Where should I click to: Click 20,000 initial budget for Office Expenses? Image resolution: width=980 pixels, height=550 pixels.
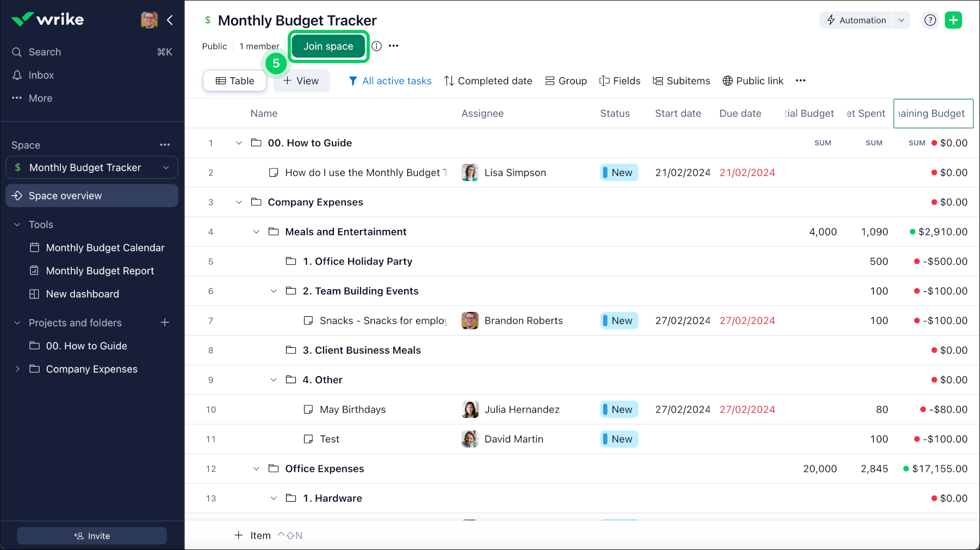(820, 469)
